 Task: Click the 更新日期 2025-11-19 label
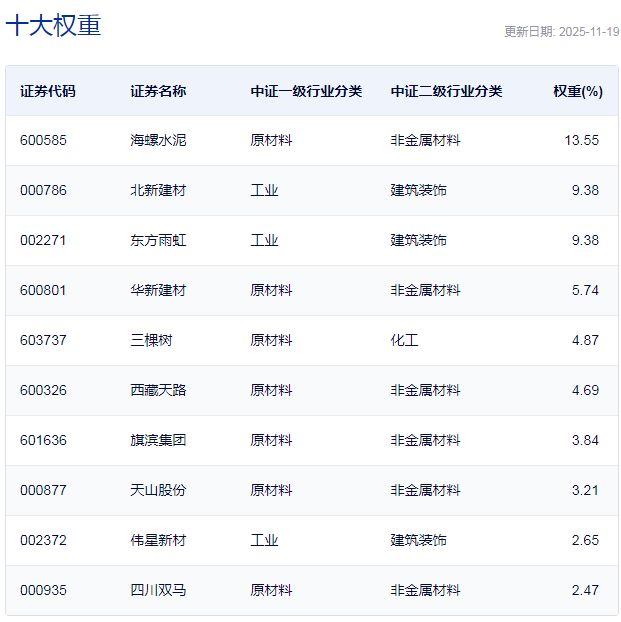(x=561, y=32)
